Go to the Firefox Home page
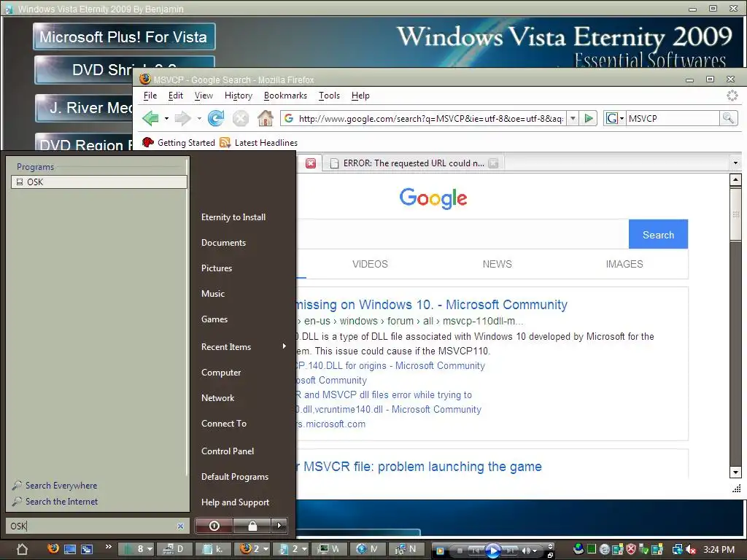Screen dimensions: 747x560 tap(266, 118)
